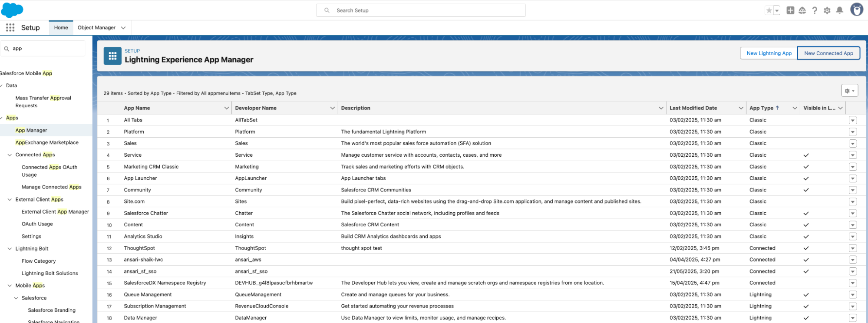
Task: Click the user profile avatar
Action: click(856, 10)
